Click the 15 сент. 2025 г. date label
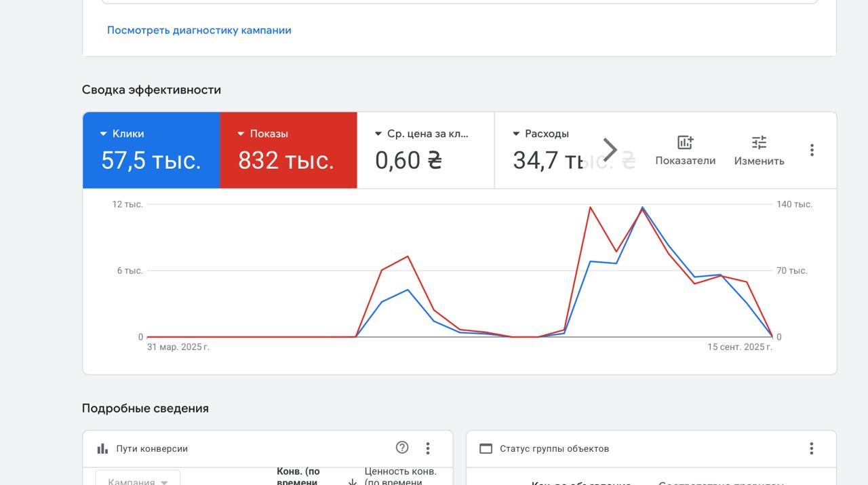This screenshot has height=485, width=868. (x=740, y=347)
